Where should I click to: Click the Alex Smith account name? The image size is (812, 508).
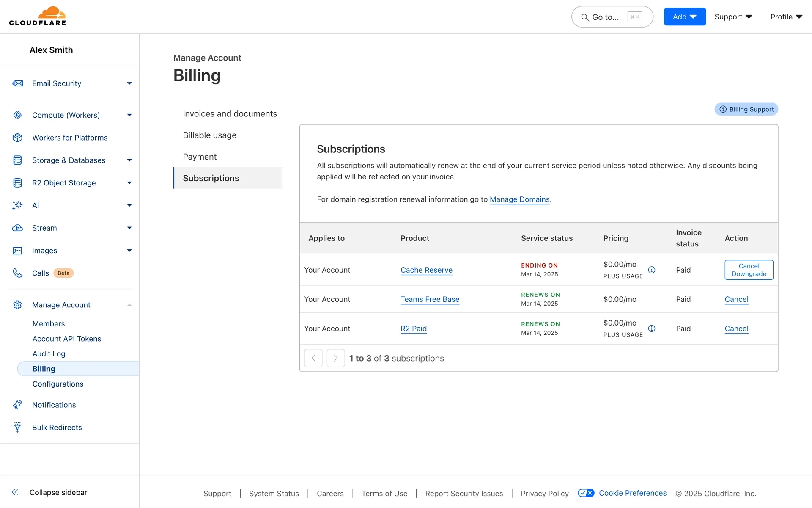click(x=51, y=50)
